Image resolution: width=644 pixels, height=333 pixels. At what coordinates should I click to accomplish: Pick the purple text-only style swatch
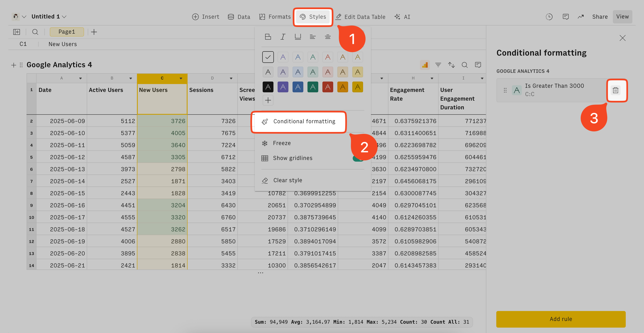(x=283, y=57)
